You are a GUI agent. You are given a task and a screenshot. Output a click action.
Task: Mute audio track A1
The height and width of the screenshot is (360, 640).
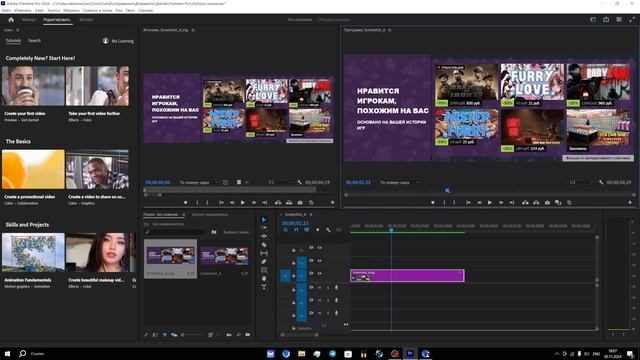click(x=320, y=288)
